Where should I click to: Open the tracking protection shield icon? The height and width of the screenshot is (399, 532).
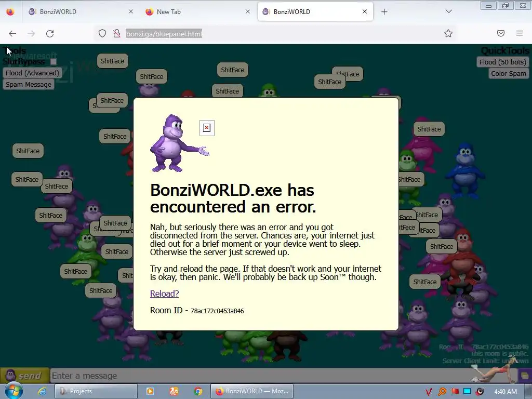(x=102, y=33)
